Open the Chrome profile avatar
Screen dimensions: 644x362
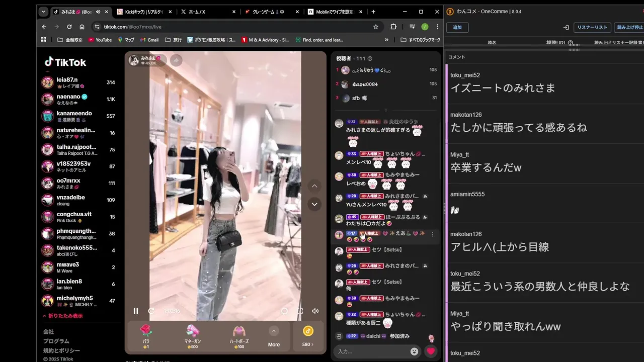tap(425, 27)
